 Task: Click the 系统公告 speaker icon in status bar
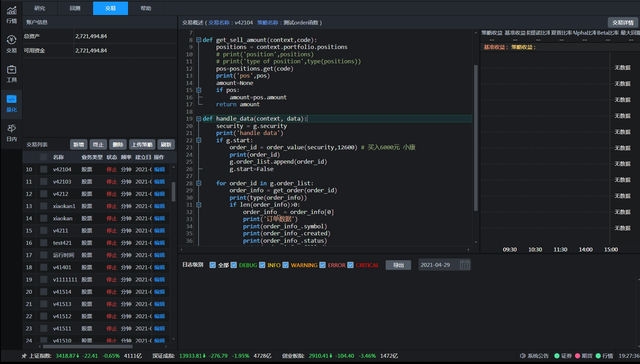coord(523,356)
